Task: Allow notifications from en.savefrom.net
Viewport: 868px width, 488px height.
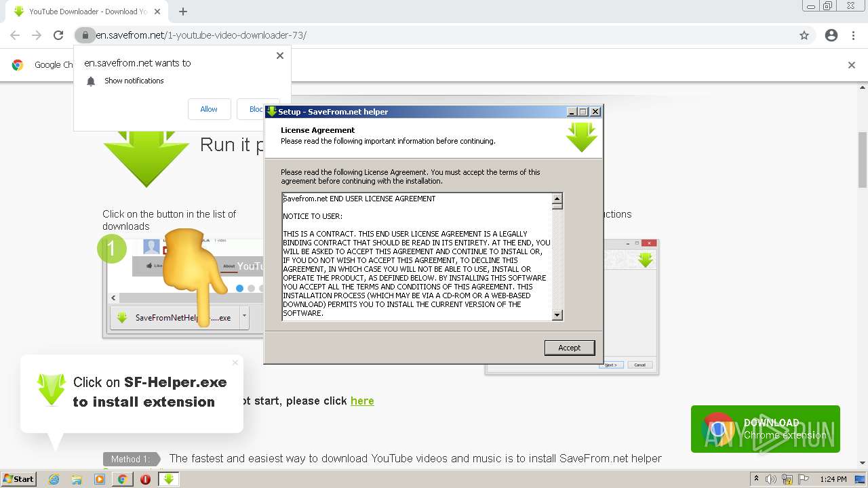Action: (x=209, y=109)
